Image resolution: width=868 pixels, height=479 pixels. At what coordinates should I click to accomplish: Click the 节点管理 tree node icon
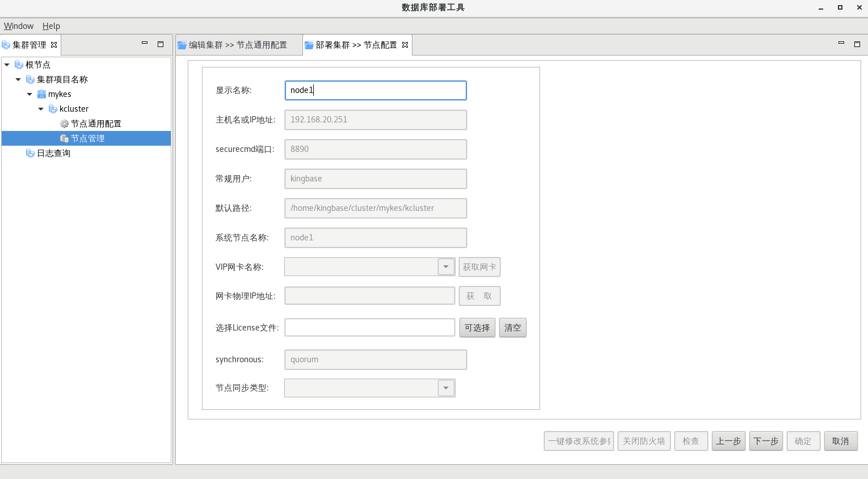point(64,138)
